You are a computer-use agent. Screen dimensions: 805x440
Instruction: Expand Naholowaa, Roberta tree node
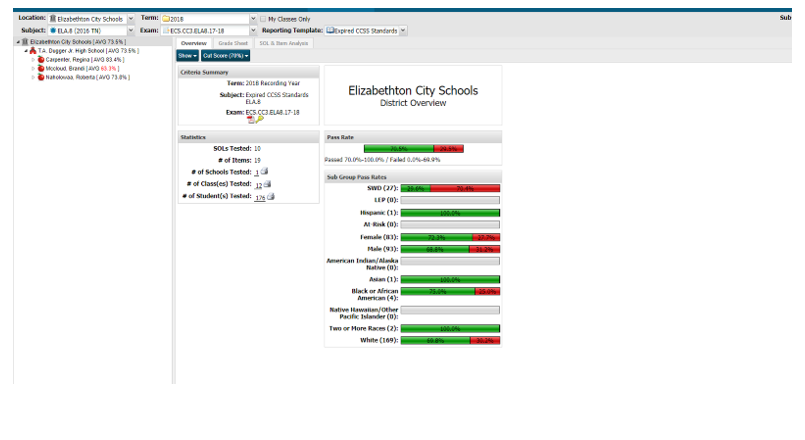[x=33, y=77]
